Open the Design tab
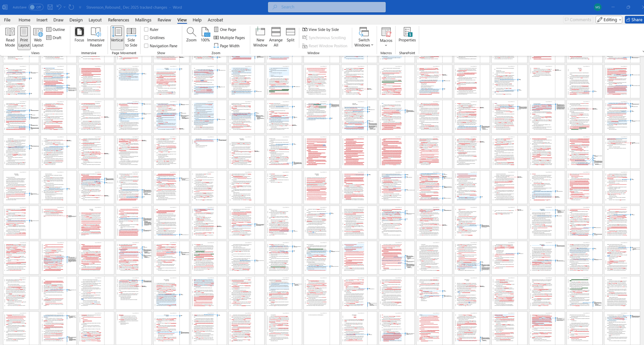Viewport: 644px width, 345px height. (x=76, y=20)
